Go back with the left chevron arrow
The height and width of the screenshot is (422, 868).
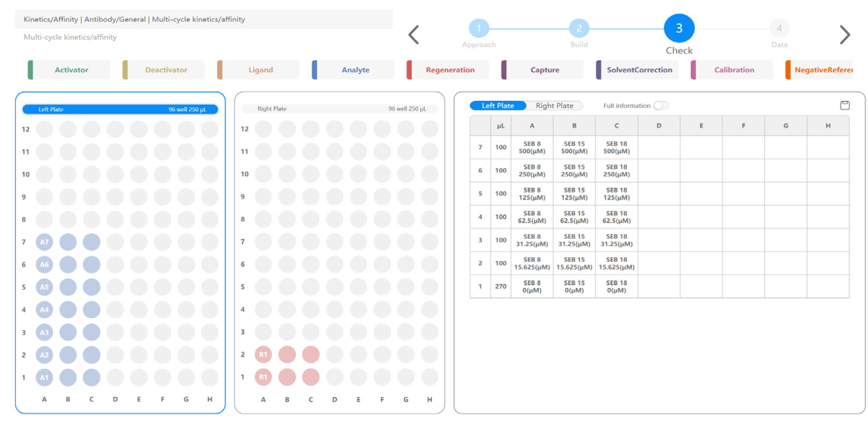(x=414, y=35)
